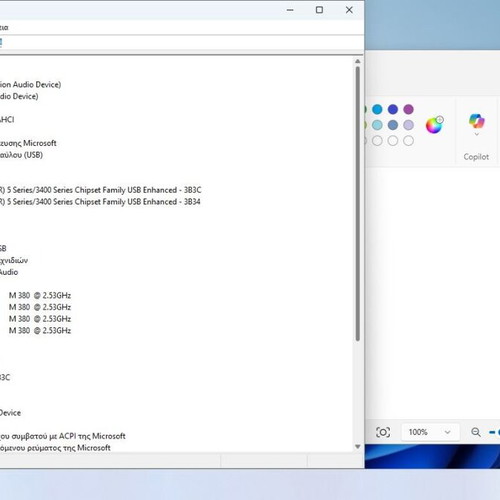
Task: Select the ACPI της Microsoft entry
Action: coord(63,436)
